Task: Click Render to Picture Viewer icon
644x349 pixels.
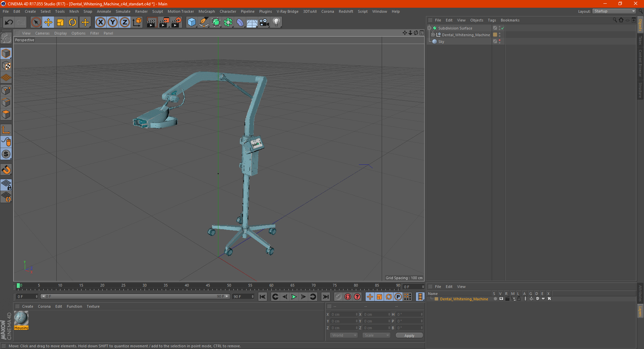Action: point(164,22)
